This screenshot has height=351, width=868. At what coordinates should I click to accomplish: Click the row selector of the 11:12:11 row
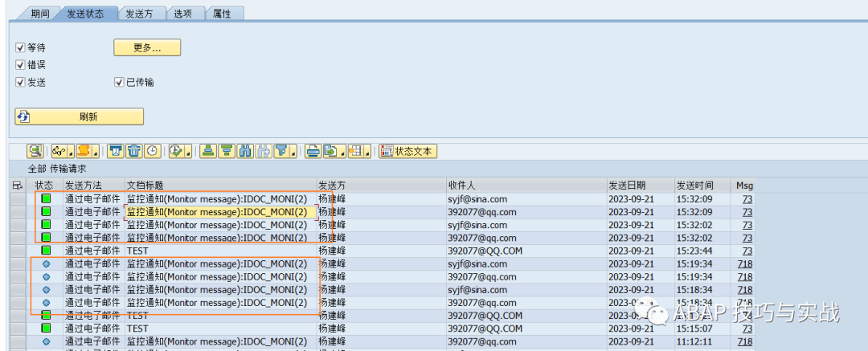click(x=18, y=341)
